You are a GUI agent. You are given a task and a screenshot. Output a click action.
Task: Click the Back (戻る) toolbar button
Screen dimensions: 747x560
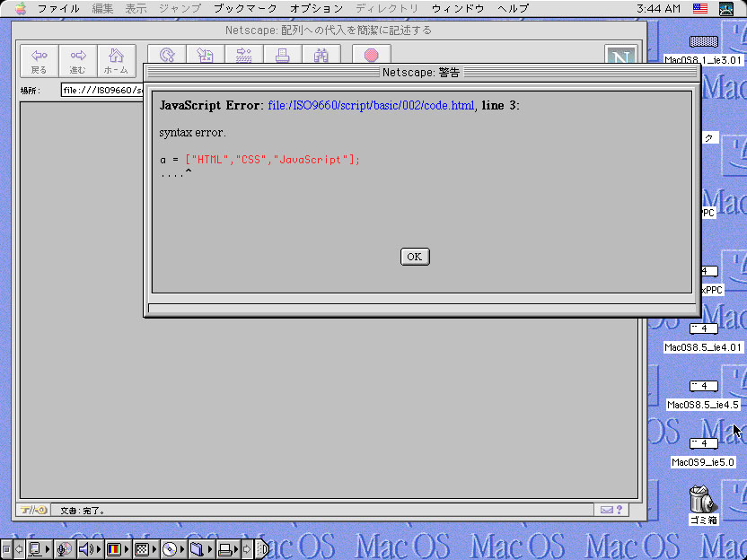(40, 61)
